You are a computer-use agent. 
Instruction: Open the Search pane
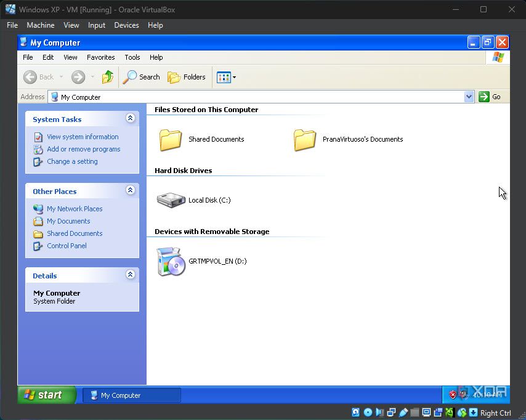[141, 77]
